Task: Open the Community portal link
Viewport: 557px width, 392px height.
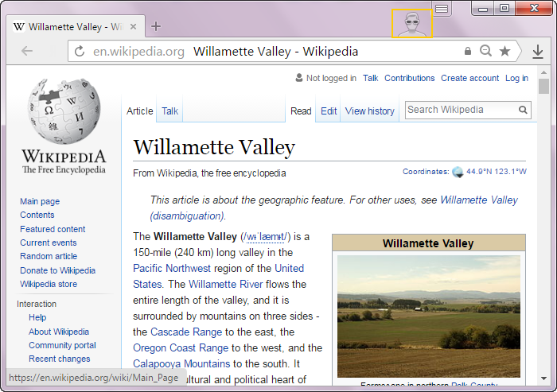Action: pyautogui.click(x=62, y=345)
